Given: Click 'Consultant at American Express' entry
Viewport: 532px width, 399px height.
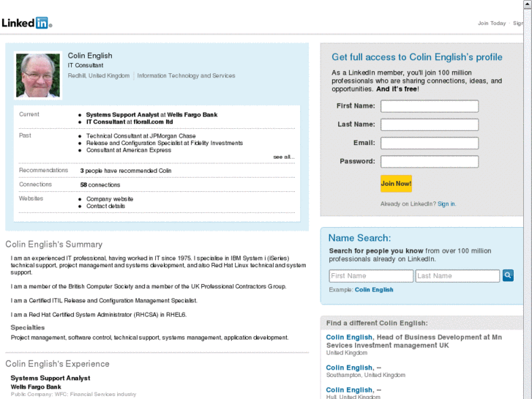Looking at the screenshot, I should (129, 150).
